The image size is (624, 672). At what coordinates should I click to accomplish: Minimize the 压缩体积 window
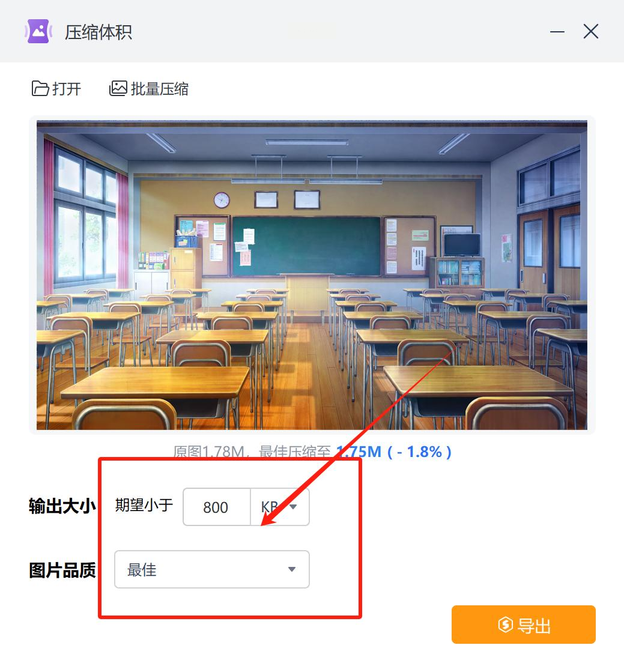pos(557,32)
